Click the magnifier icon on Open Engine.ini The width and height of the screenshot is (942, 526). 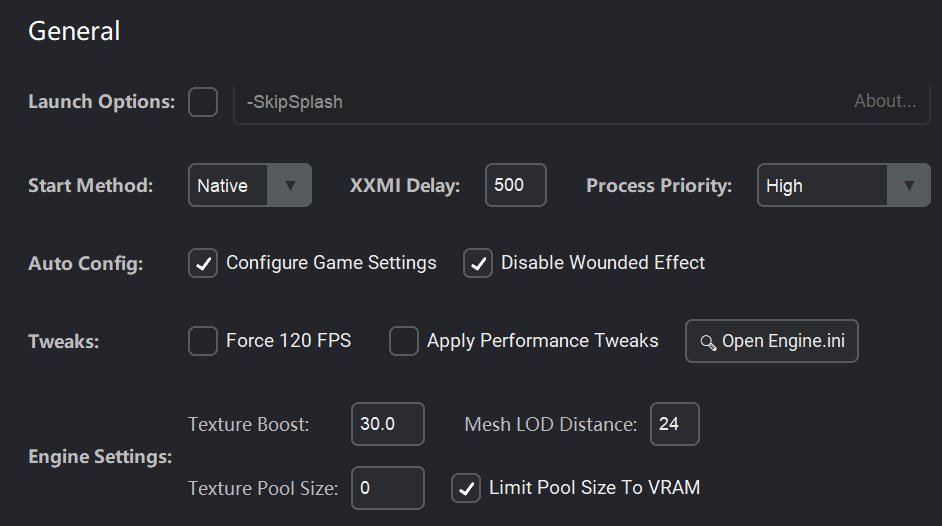pos(708,342)
